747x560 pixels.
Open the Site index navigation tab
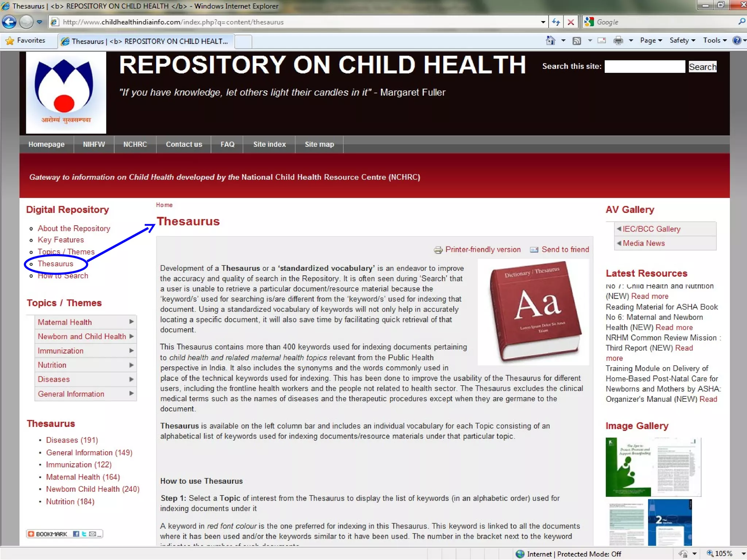coord(269,144)
